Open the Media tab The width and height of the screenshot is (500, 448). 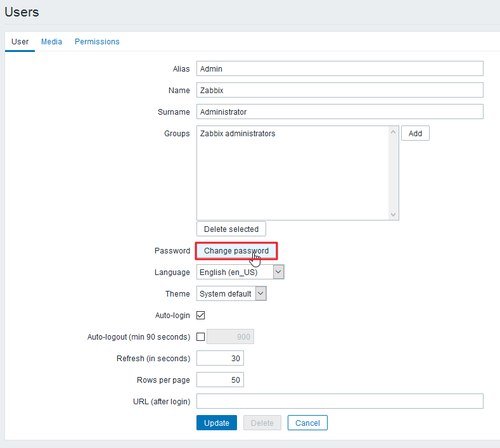(x=51, y=42)
